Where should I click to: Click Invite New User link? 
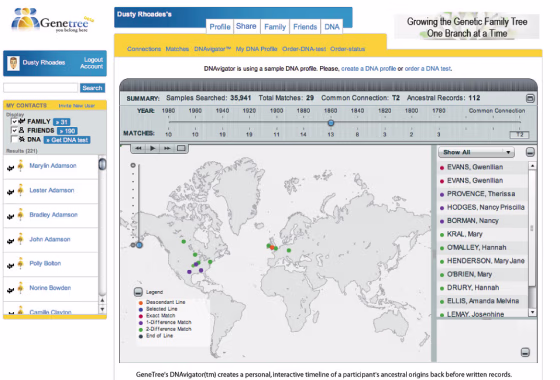pyautogui.click(x=76, y=106)
